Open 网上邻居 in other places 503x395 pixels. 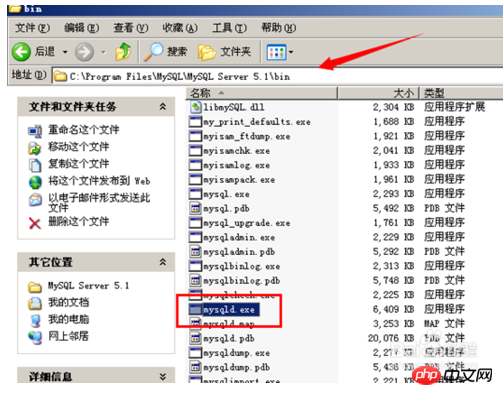click(69, 336)
